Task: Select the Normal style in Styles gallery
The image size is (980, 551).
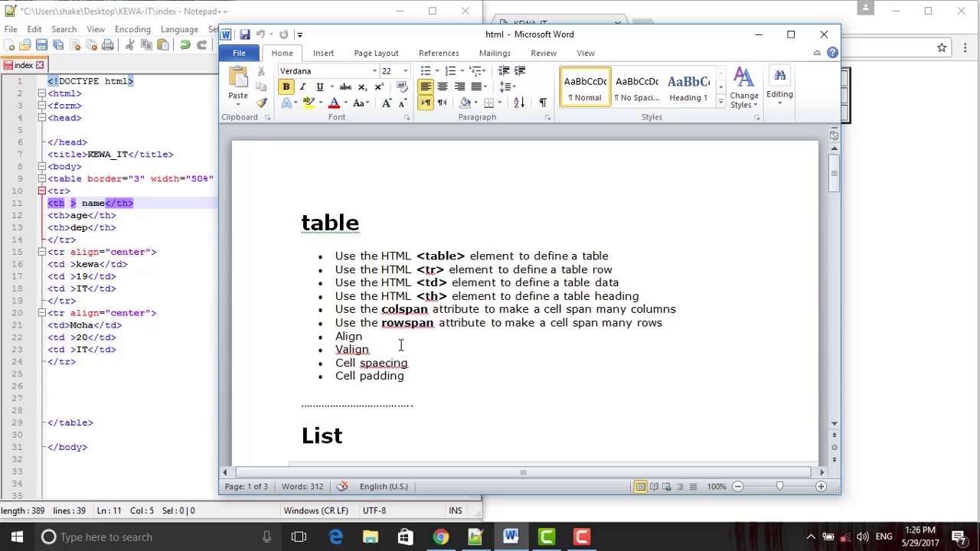Action: 585,86
